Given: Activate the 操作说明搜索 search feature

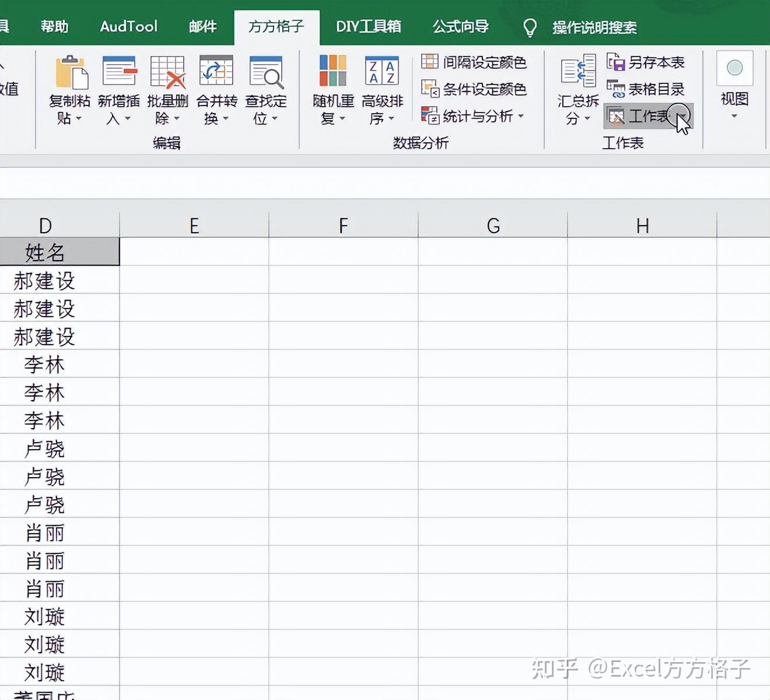Looking at the screenshot, I should (x=593, y=26).
